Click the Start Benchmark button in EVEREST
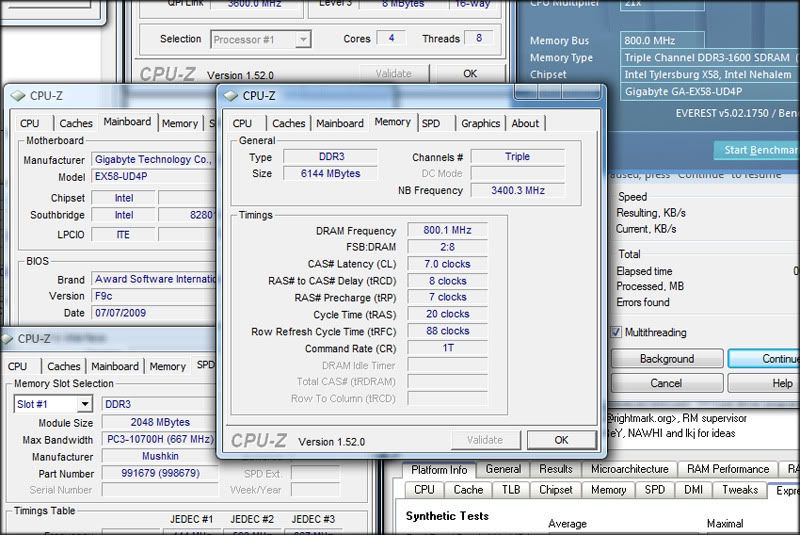800x535 pixels. pyautogui.click(x=758, y=150)
